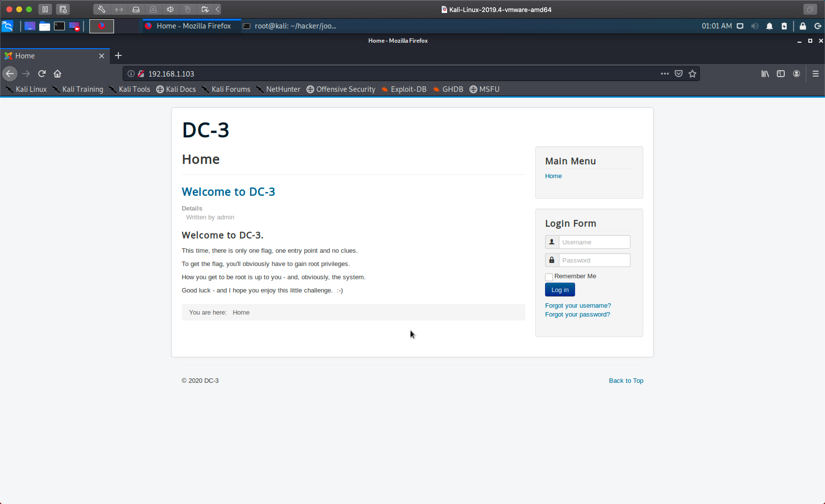Open Firefox hamburger menu

click(x=816, y=74)
